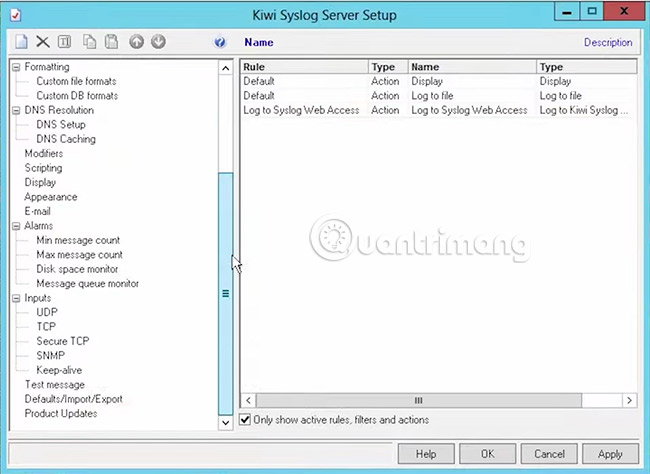Open TCP input settings
The image size is (650, 474).
[x=46, y=327]
